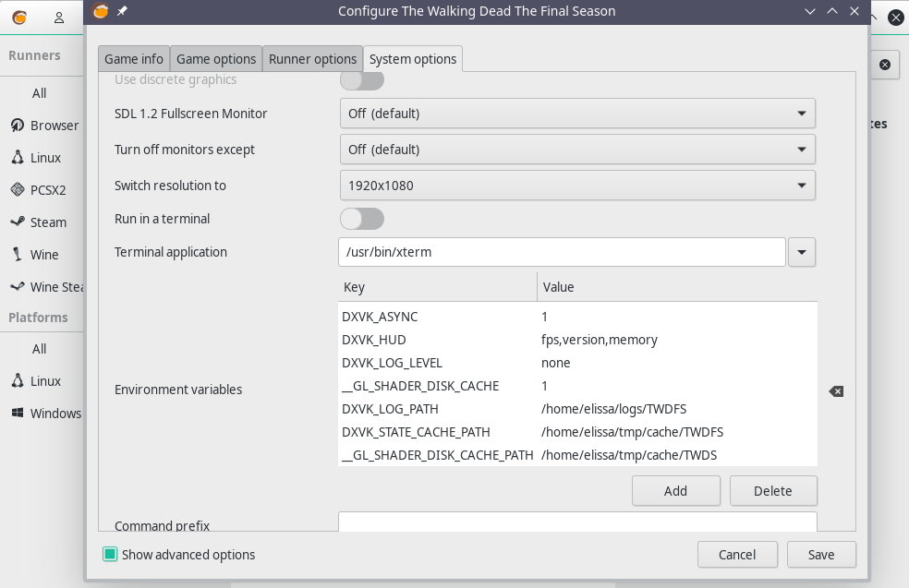Viewport: 909px width, 588px height.
Task: Select the DXVK_ASYNC key cell
Action: pyautogui.click(x=380, y=317)
